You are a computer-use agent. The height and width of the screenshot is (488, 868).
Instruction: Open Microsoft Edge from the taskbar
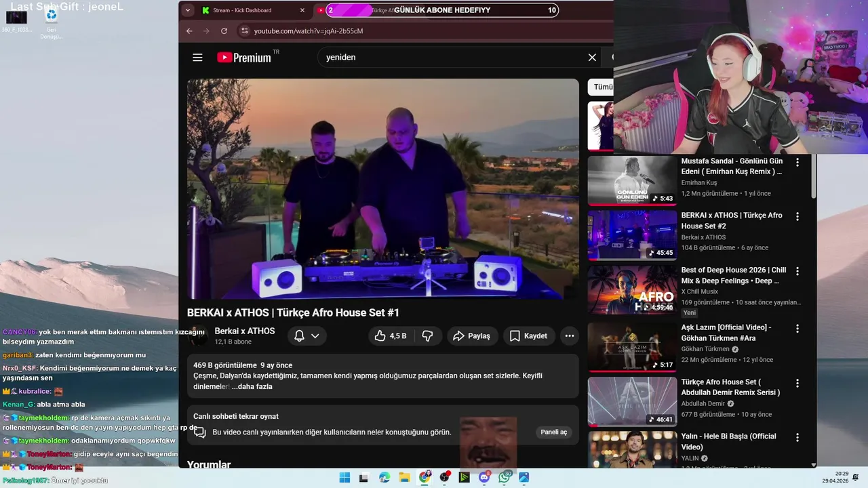point(384,477)
